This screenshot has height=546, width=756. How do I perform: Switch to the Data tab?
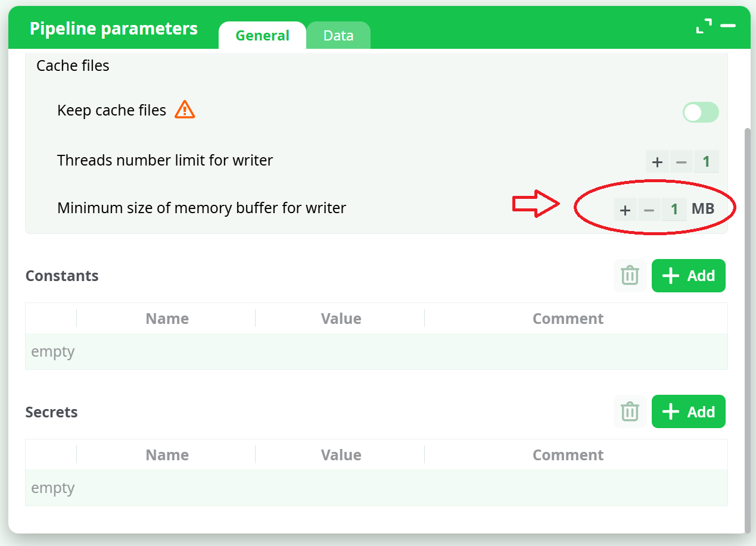[338, 36]
